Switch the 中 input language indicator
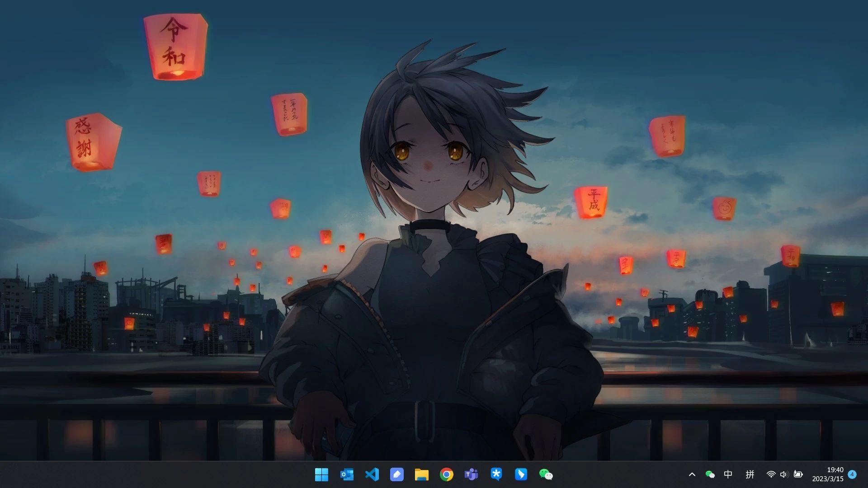Viewport: 868px width, 488px height. 728,474
